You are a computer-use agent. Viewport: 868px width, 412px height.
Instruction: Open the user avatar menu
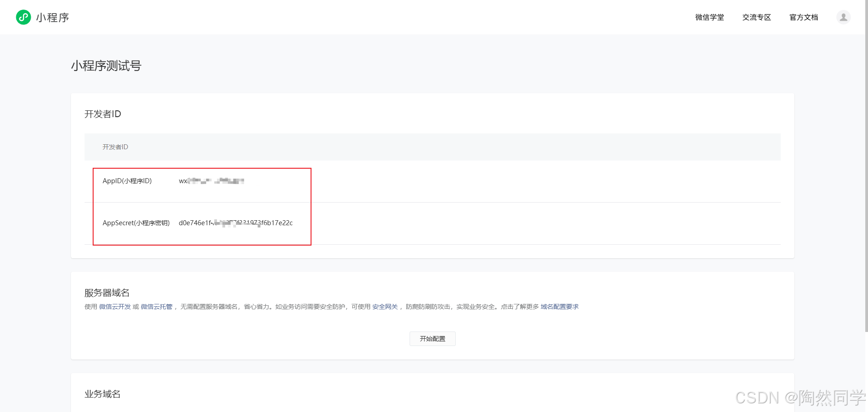tap(844, 17)
